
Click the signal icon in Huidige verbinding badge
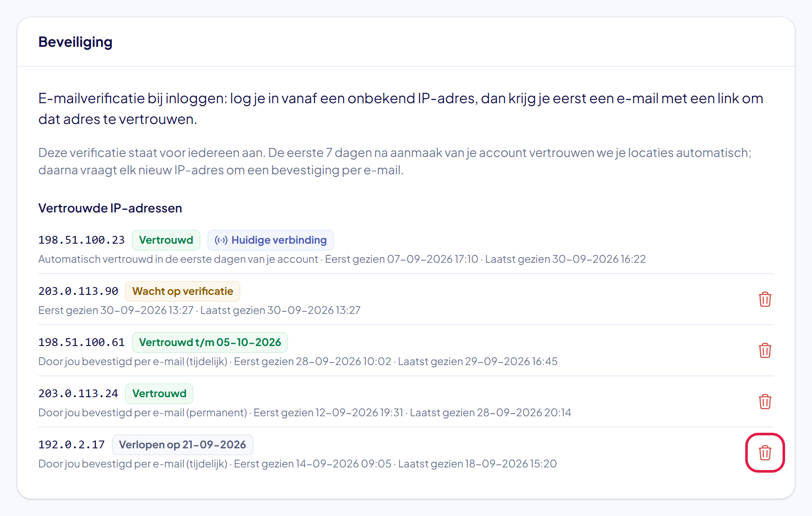tap(221, 240)
